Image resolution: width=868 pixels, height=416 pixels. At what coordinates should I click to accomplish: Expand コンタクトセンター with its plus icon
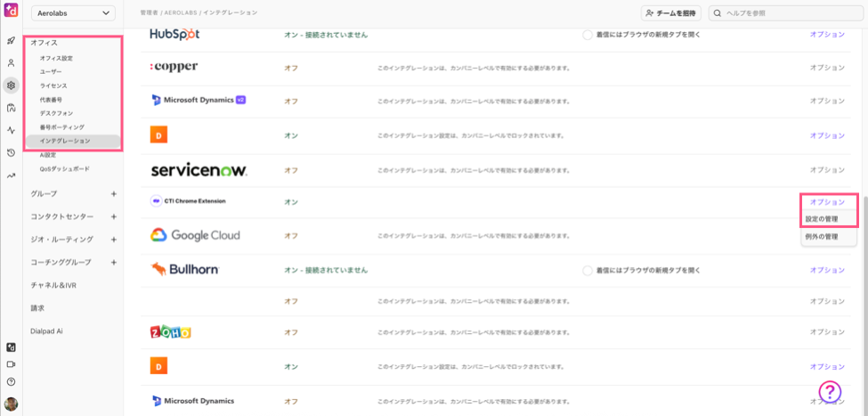[x=113, y=216]
